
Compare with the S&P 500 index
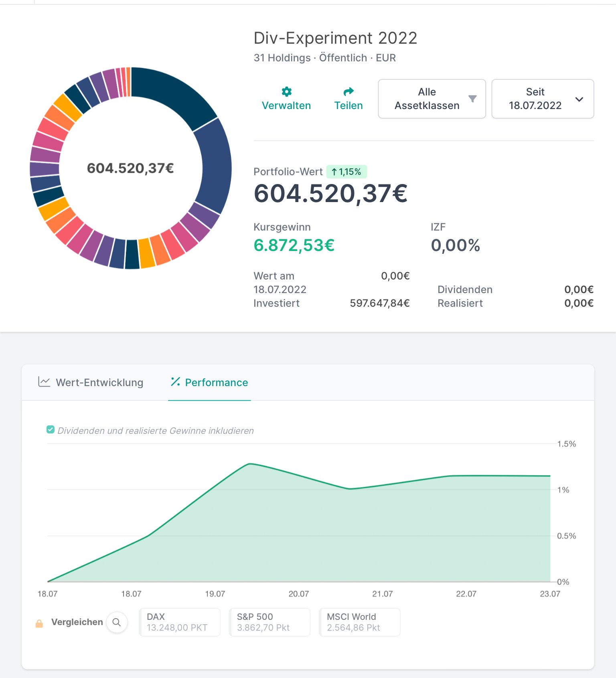[269, 622]
